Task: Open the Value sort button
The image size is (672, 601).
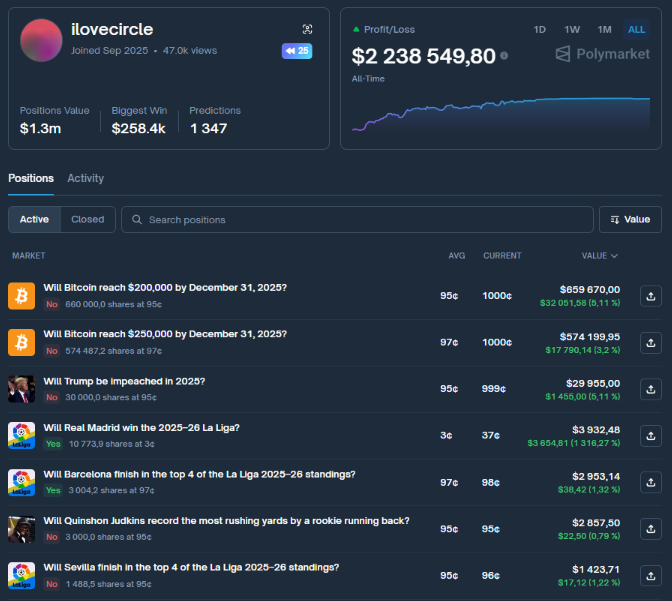Action: [630, 219]
